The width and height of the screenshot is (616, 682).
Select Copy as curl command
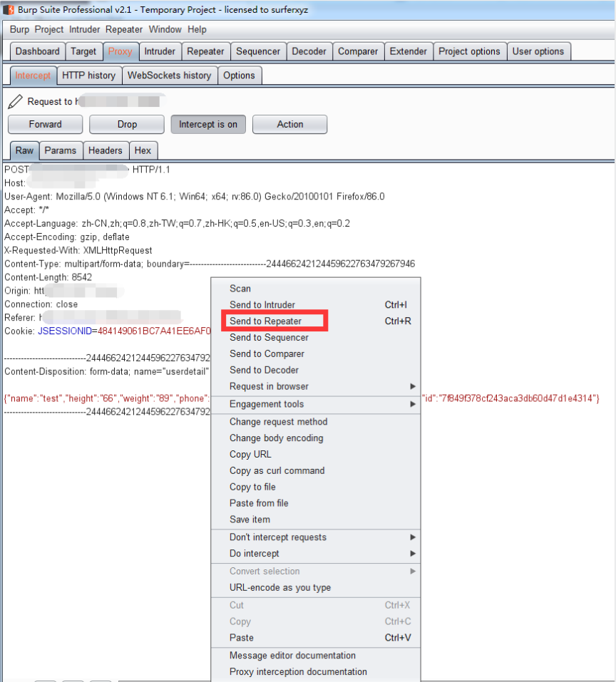(x=316, y=470)
